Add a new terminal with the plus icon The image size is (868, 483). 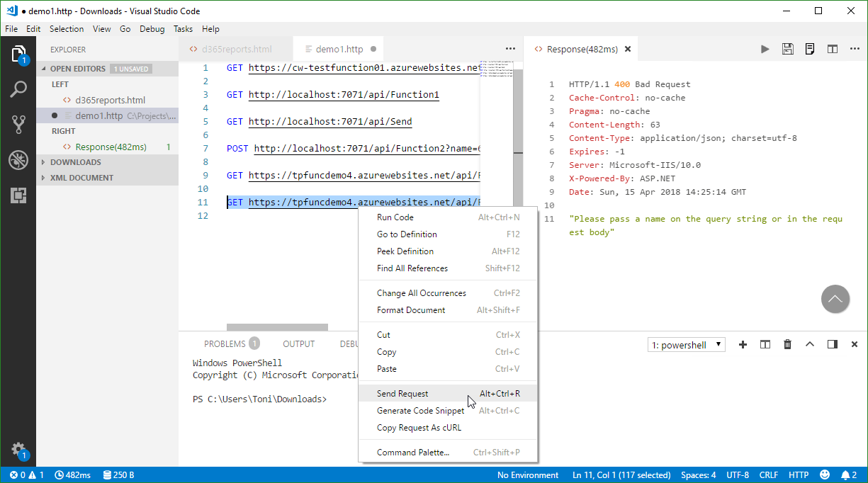pyautogui.click(x=743, y=344)
